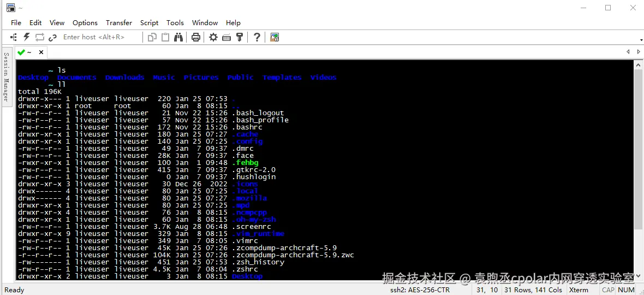Expand the vertical Session Manager side tab

tap(6, 76)
